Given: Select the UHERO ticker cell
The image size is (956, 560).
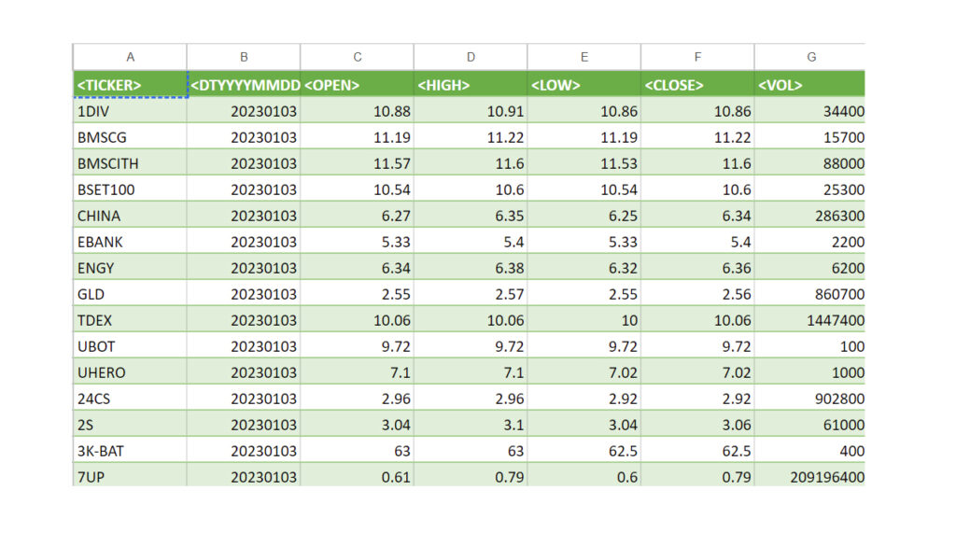Looking at the screenshot, I should tap(130, 373).
